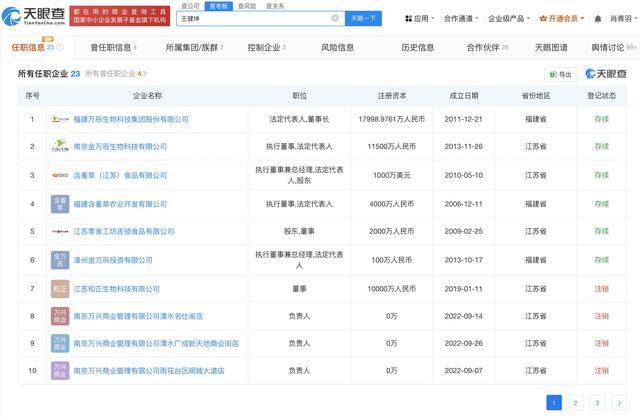Open the 肖青羽 account menu
The height and width of the screenshot is (418, 640).
pos(624,19)
